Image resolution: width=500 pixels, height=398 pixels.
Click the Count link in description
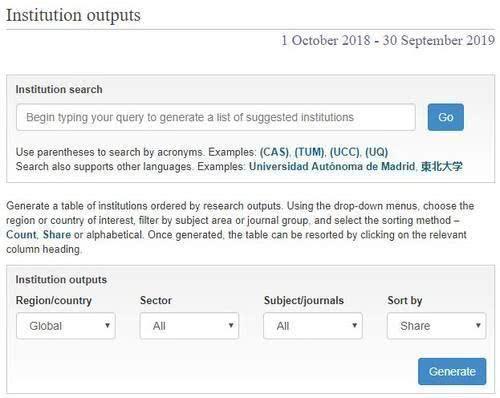(x=21, y=235)
